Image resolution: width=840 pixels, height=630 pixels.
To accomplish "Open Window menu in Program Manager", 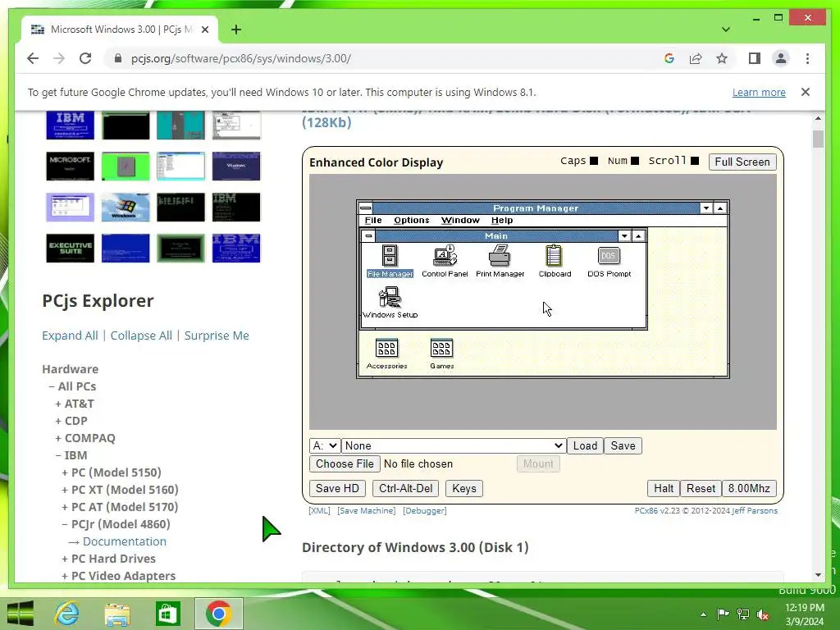I will (x=460, y=220).
